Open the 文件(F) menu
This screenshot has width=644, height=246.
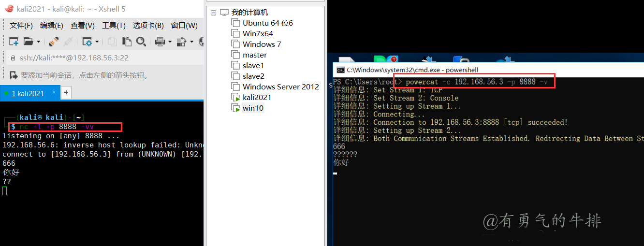pyautogui.click(x=21, y=26)
